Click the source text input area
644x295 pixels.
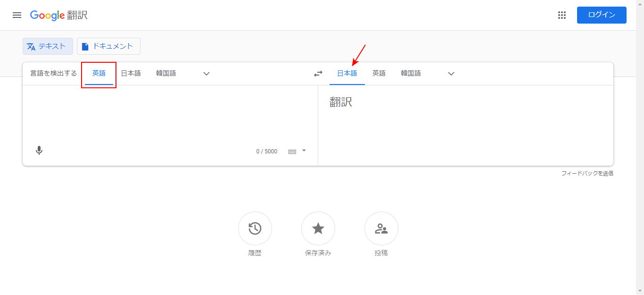(x=170, y=113)
